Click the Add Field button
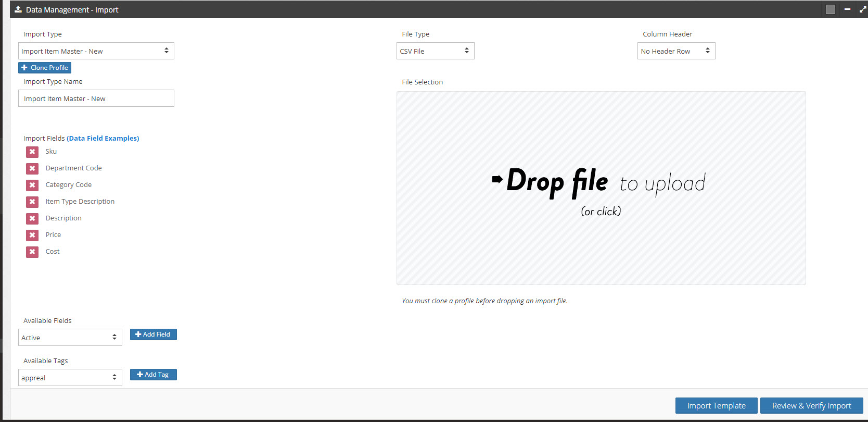 (x=154, y=334)
